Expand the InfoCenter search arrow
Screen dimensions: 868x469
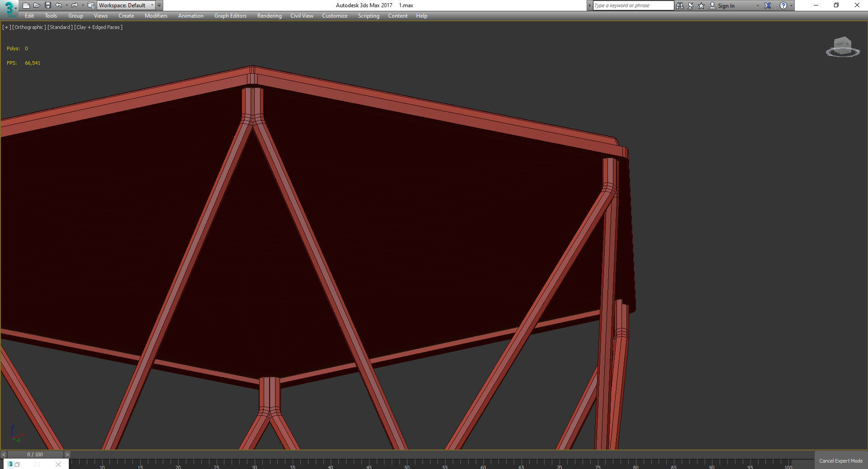[x=589, y=5]
